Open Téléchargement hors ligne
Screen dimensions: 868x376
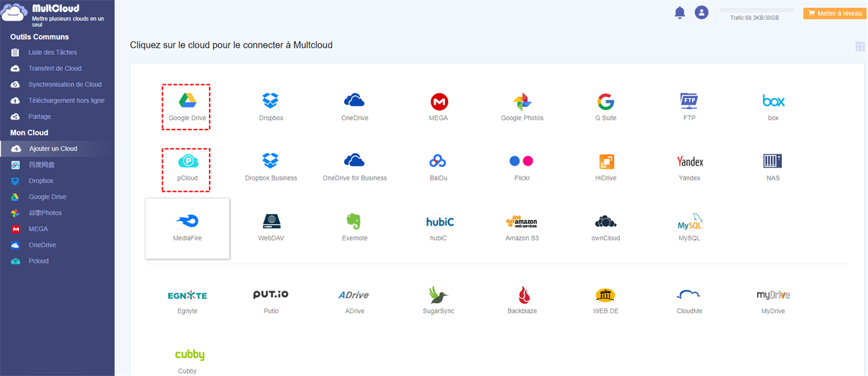66,100
